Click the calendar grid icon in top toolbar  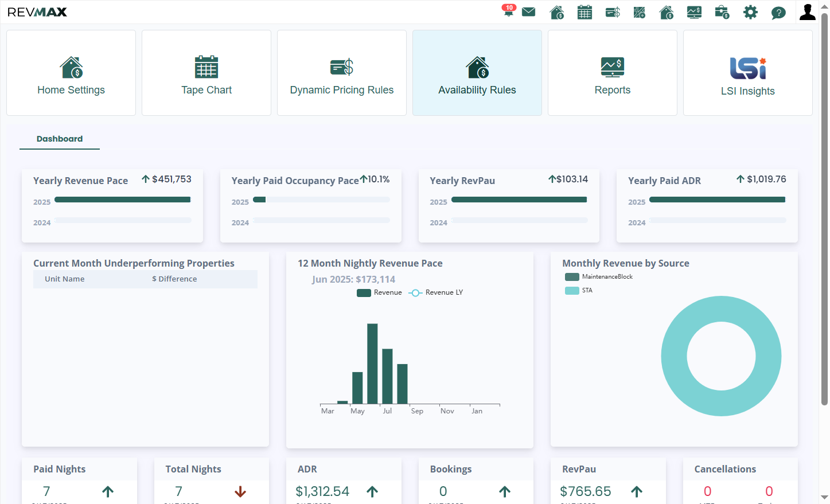584,12
